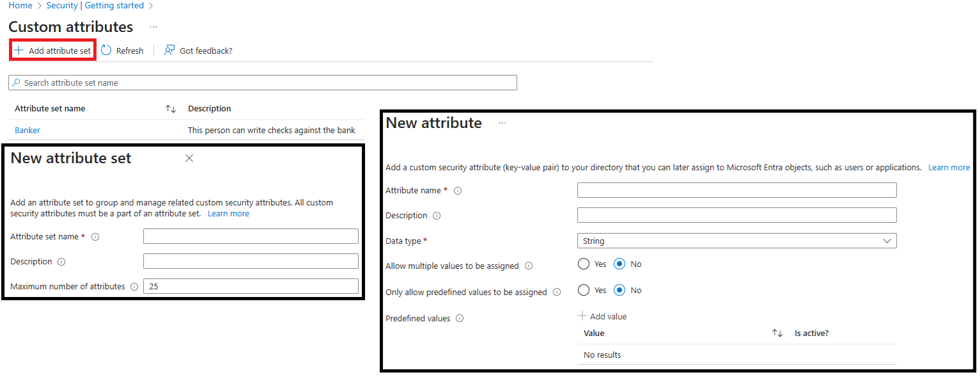Sort by the Attribute set name column arrows

[171, 109]
